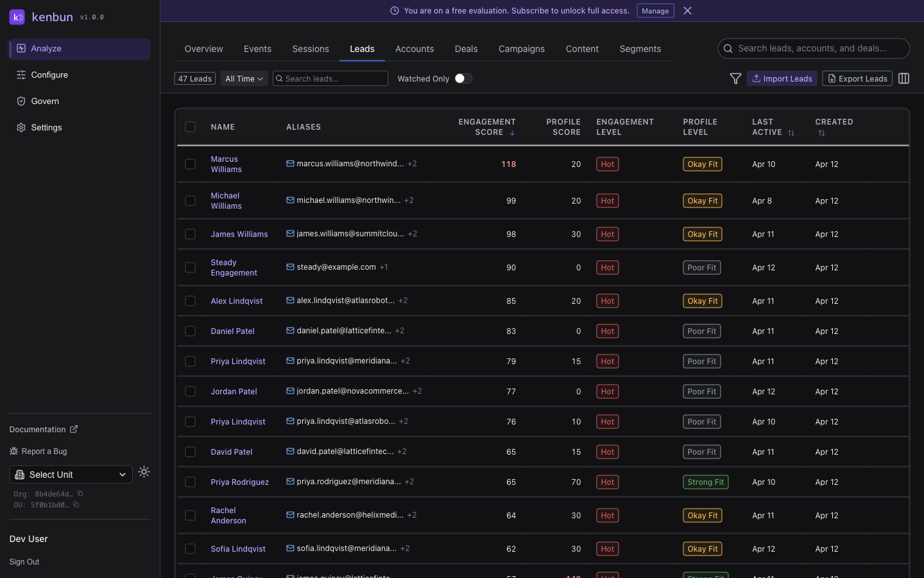Viewport: 924px width, 578px height.
Task: Open the All Time dropdown
Action: (244, 78)
